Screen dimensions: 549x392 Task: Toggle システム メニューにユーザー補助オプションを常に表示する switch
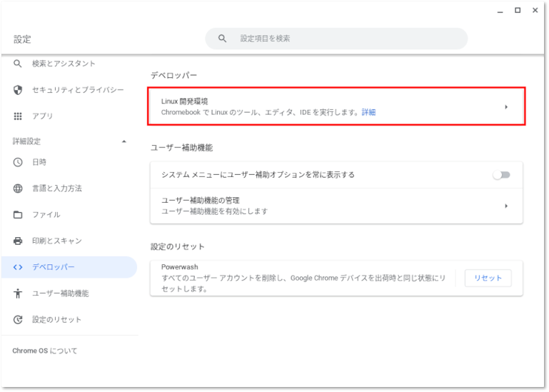pos(501,175)
